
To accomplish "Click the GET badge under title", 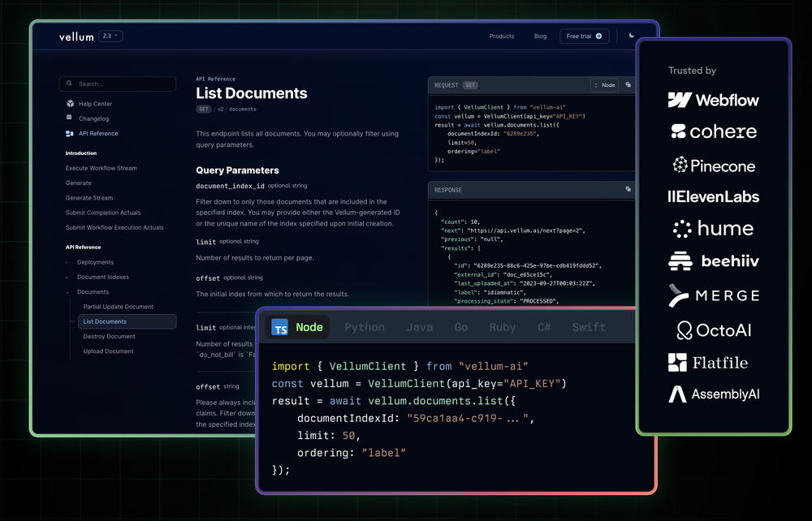I will point(204,110).
